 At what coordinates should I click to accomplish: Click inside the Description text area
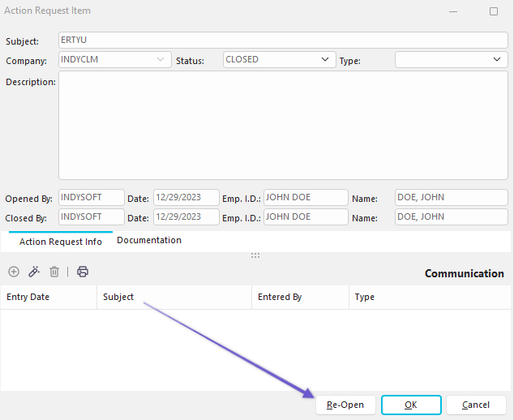(282, 126)
